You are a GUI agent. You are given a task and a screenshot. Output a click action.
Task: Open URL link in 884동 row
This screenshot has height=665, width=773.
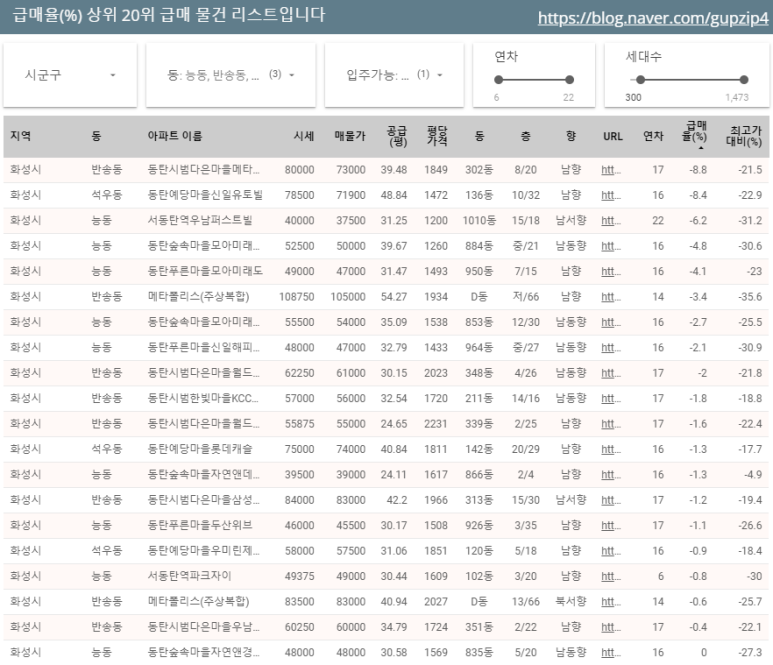pyautogui.click(x=611, y=246)
